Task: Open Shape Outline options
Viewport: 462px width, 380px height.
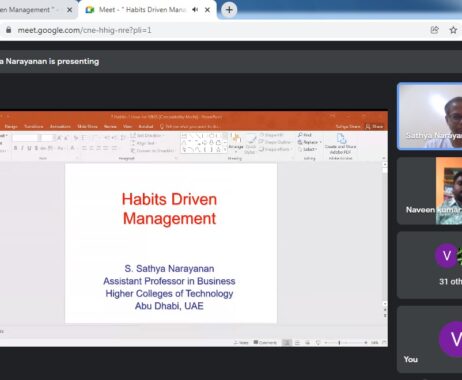Action: pyautogui.click(x=275, y=142)
